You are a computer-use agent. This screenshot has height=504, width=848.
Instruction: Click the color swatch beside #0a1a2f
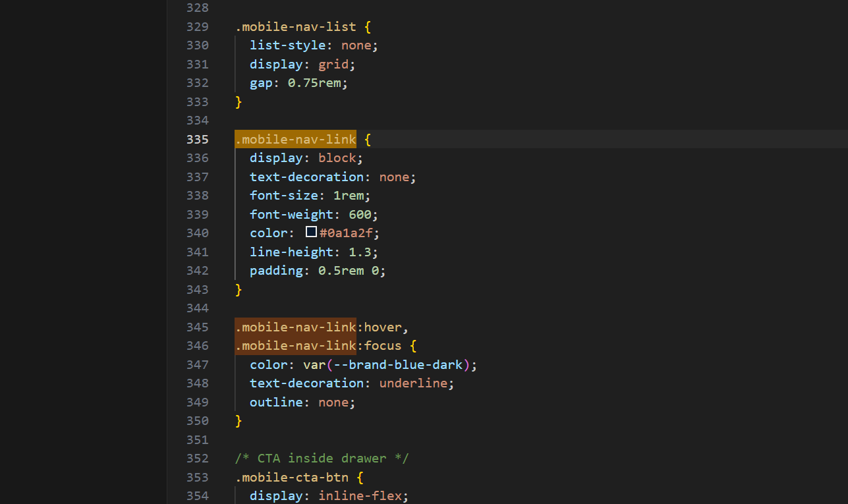[312, 233]
